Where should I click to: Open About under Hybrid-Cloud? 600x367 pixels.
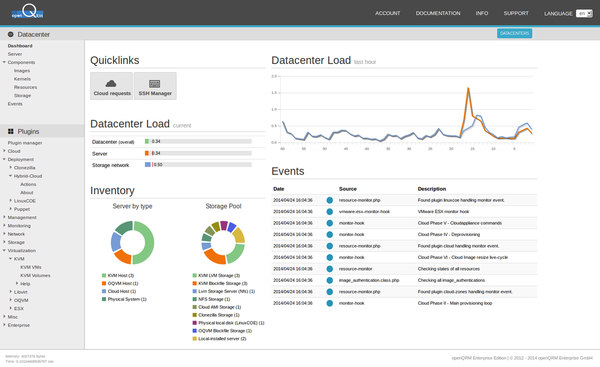click(x=26, y=192)
